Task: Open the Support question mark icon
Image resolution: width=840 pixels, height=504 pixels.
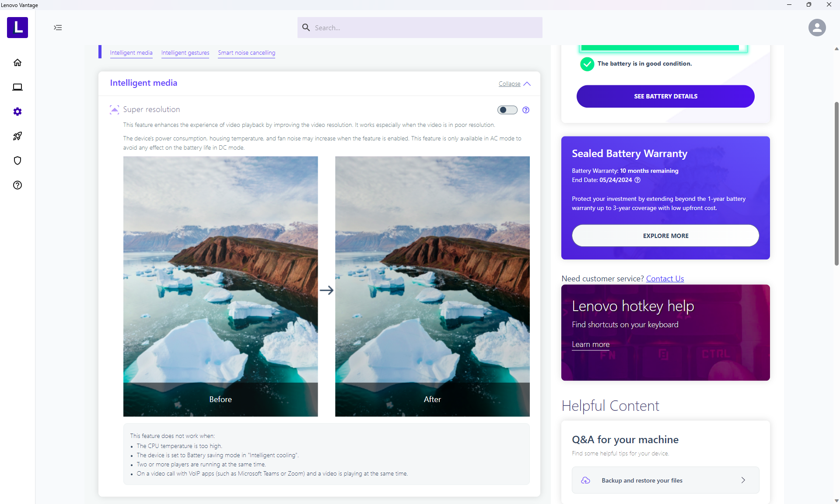Action: coord(17,185)
